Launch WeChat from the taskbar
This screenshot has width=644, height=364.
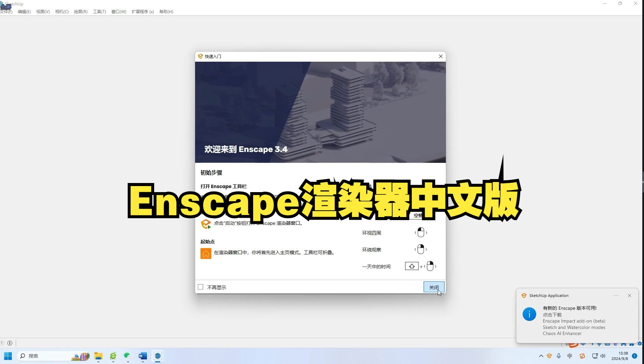point(127,356)
